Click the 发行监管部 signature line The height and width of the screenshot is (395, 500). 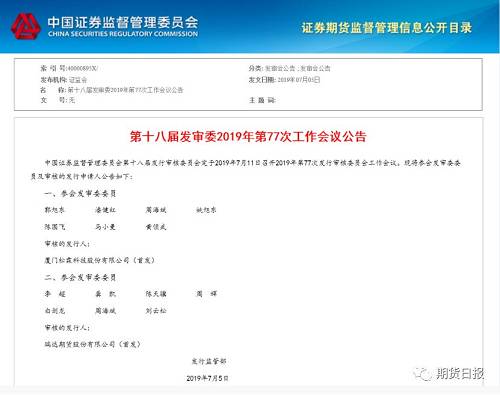point(209,361)
